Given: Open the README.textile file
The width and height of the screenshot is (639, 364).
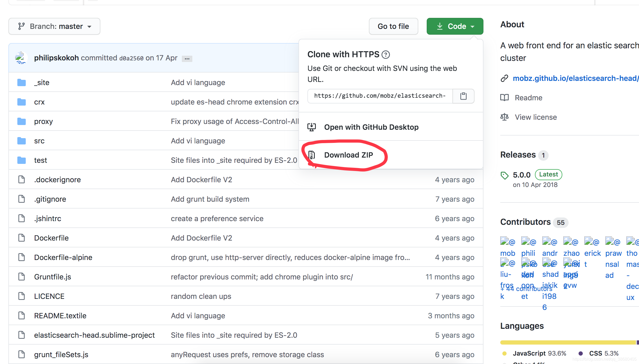Looking at the screenshot, I should (x=60, y=315).
